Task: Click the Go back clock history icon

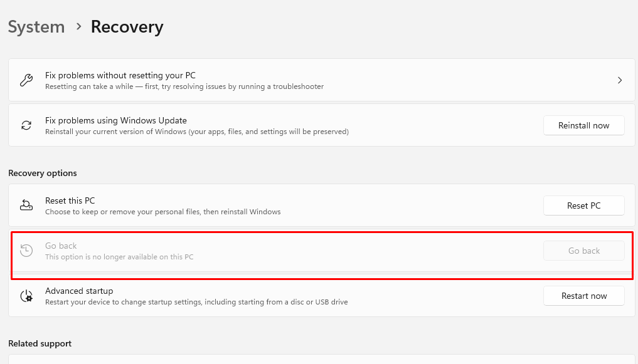Action: click(x=26, y=250)
